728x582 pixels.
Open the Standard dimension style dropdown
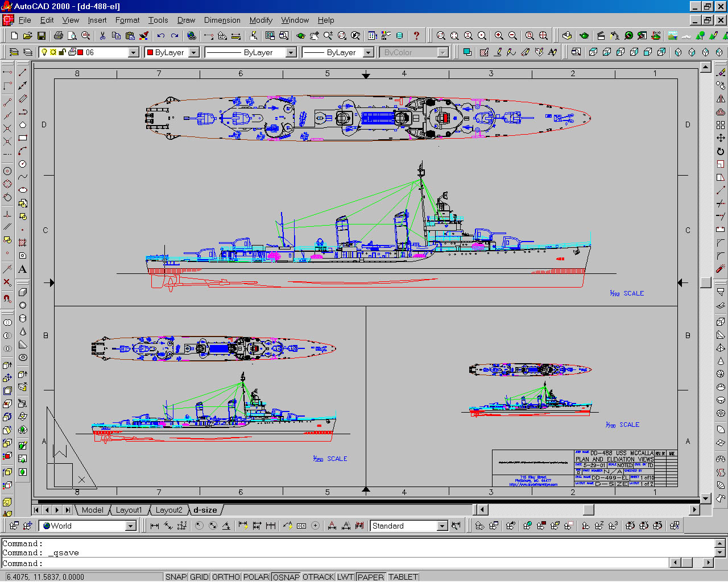click(442, 526)
